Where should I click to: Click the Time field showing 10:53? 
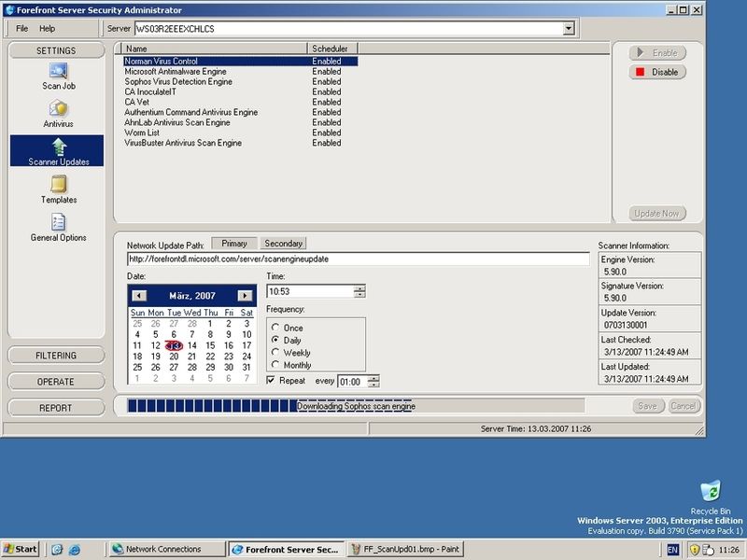[311, 291]
